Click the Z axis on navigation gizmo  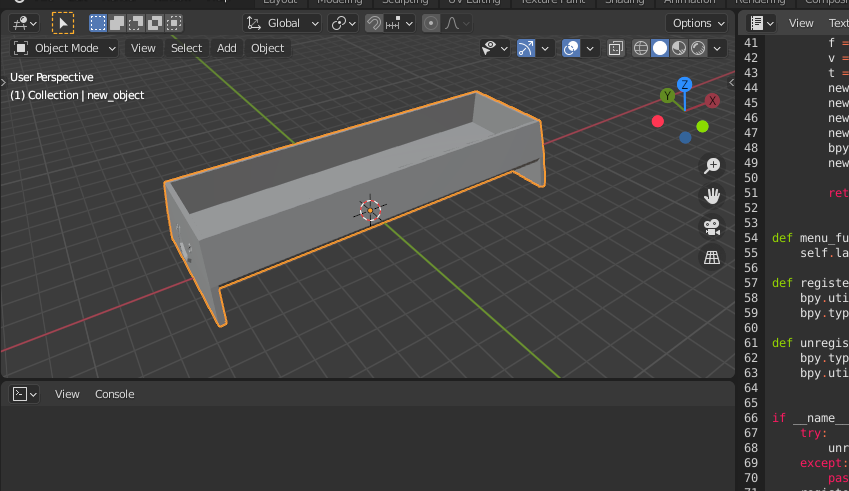click(684, 84)
